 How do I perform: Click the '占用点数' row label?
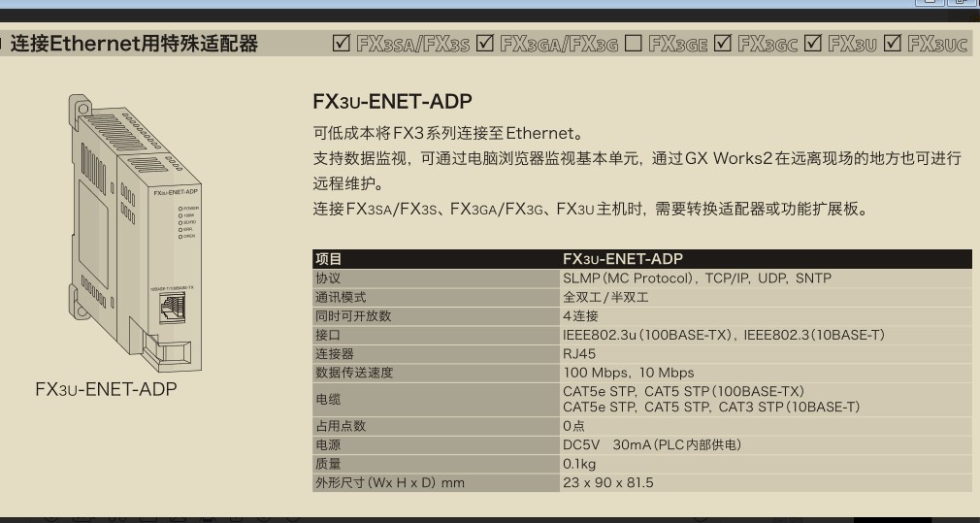coord(437,426)
